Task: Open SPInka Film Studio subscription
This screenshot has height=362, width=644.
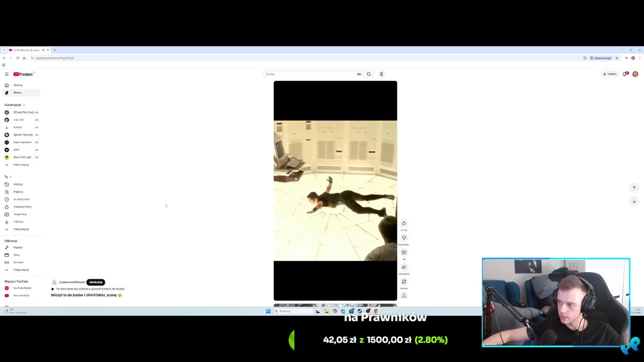Action: pyautogui.click(x=20, y=112)
